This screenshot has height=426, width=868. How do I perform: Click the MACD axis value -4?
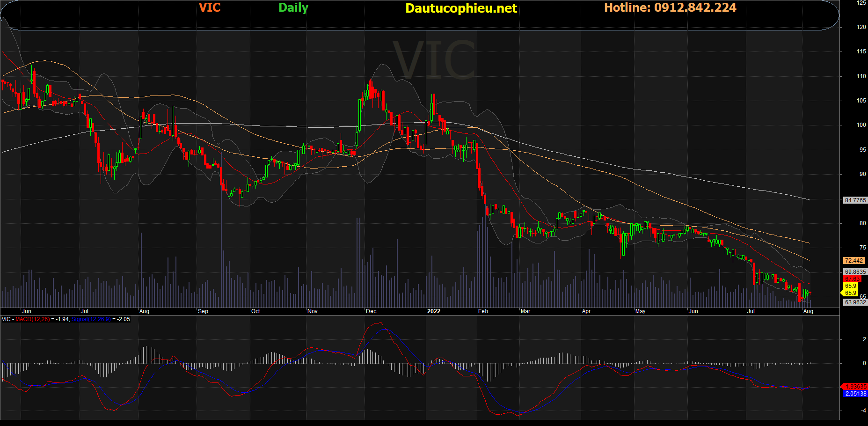click(x=863, y=411)
